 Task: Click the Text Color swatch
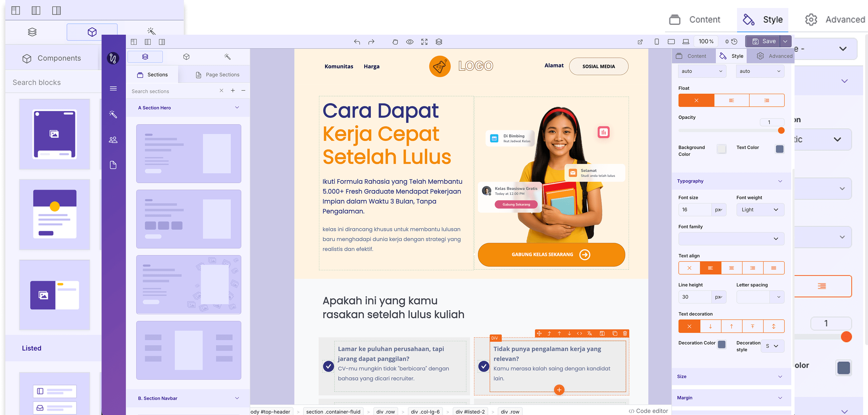coord(779,149)
